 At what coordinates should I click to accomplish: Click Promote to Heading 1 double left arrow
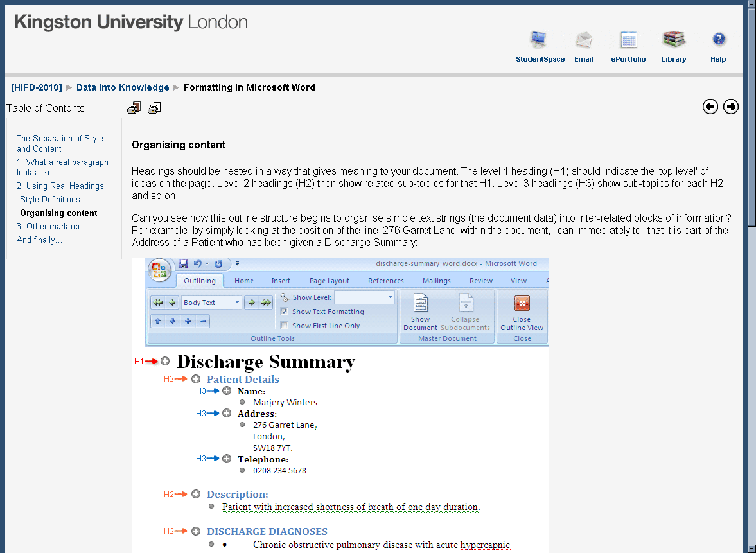click(157, 303)
